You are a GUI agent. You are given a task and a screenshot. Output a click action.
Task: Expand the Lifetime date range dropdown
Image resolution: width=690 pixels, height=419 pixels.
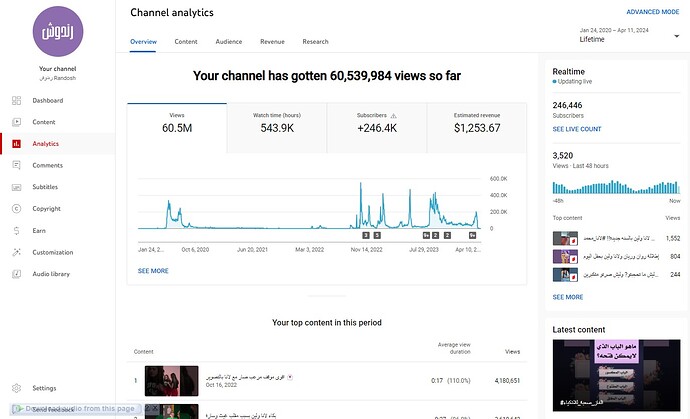pos(628,37)
